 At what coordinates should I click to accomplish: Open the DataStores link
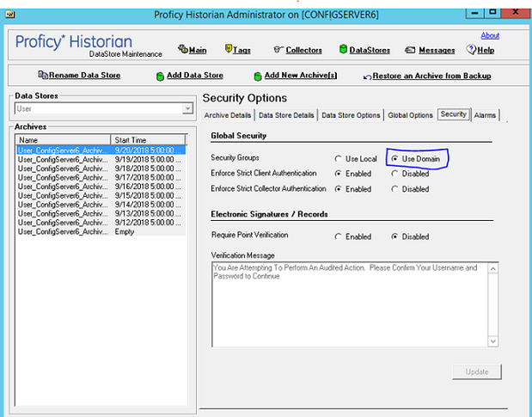370,50
